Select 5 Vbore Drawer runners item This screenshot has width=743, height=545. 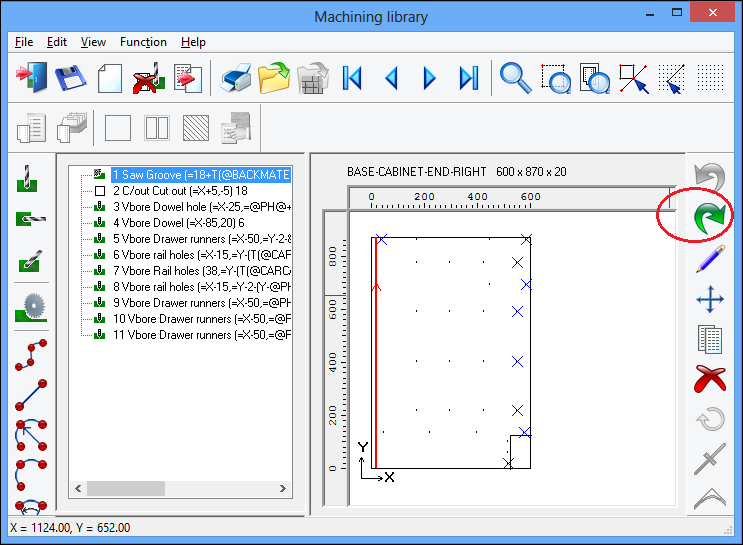click(x=201, y=239)
